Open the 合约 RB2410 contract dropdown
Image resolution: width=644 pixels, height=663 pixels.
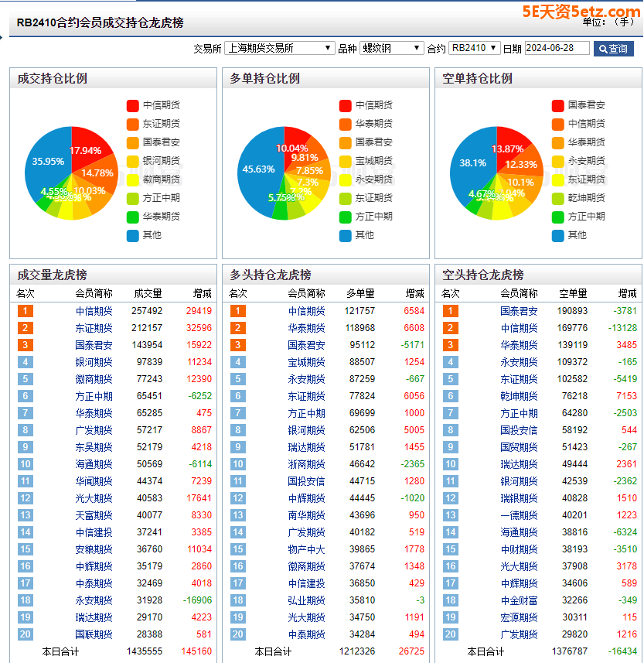click(474, 48)
